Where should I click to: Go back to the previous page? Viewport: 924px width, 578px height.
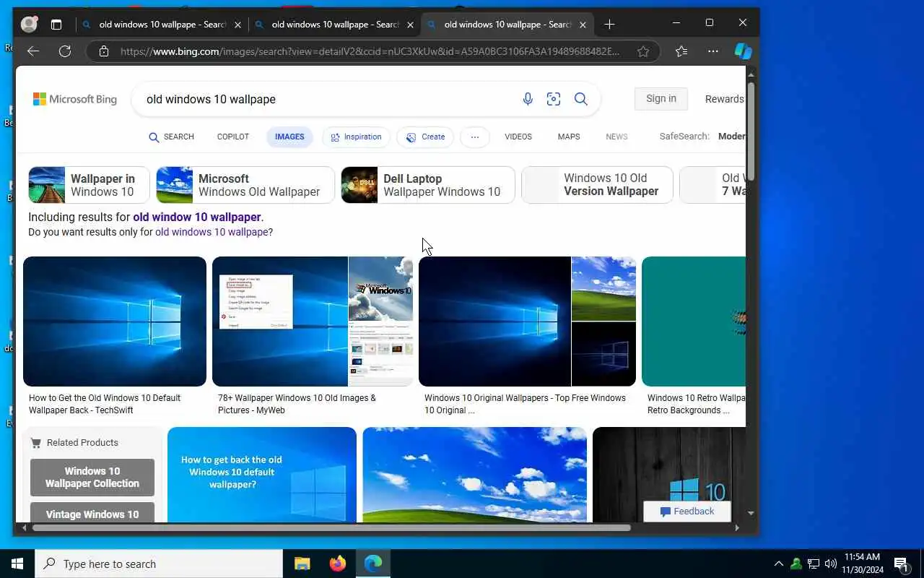click(33, 51)
